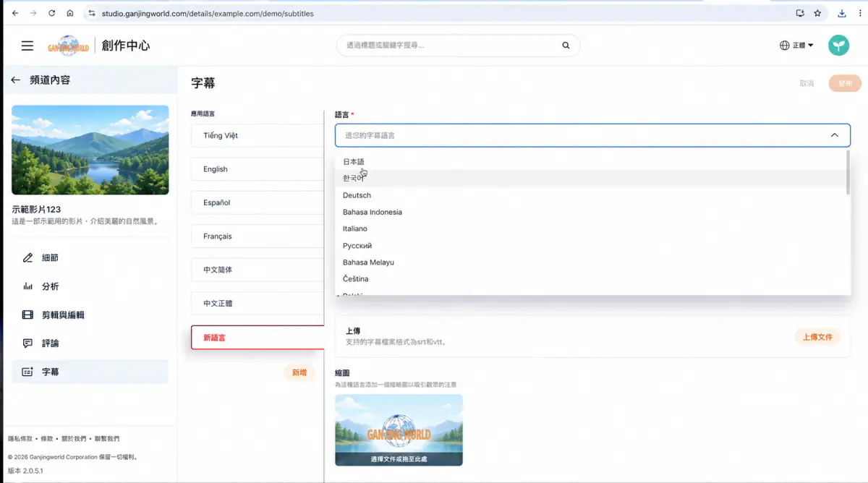Click the site info icon in address bar
The width and height of the screenshot is (868, 483).
click(x=91, y=13)
